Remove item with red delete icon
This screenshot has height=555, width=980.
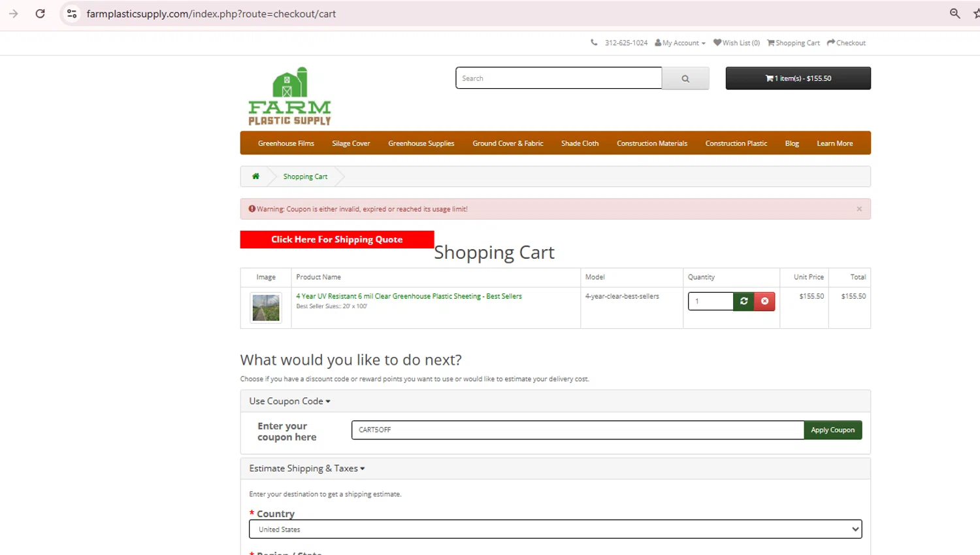764,301
